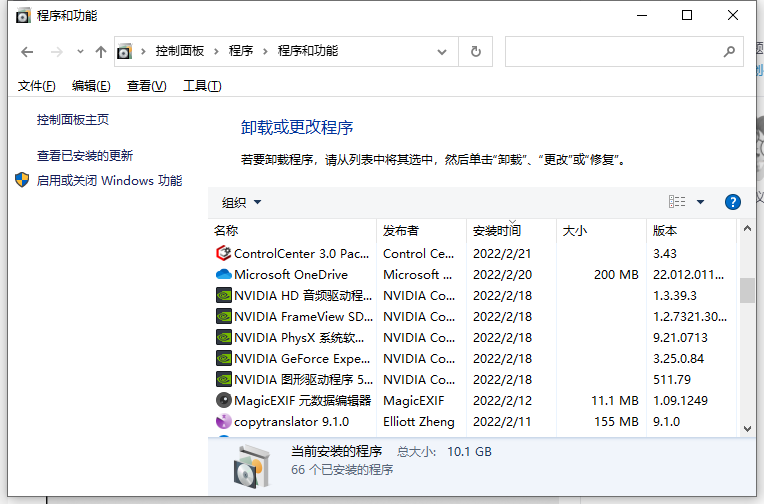This screenshot has width=764, height=504.
Task: Open 启用或关闭 Windows 功能 link
Action: tap(110, 180)
